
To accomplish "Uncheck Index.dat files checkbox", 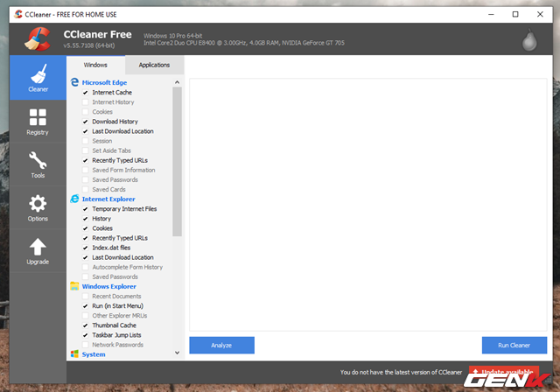I will pyautogui.click(x=86, y=248).
